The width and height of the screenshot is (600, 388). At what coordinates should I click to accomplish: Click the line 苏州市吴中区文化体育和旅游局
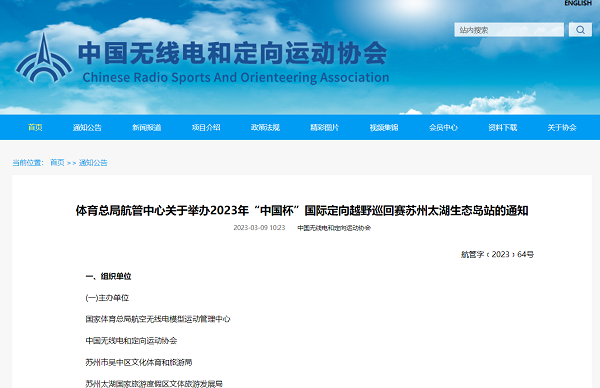coord(139,362)
